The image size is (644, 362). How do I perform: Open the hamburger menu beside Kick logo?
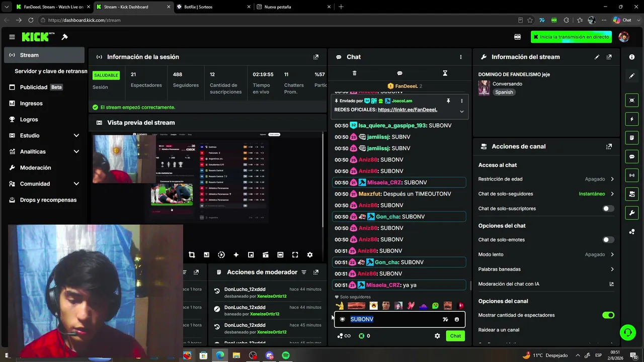click(x=12, y=37)
